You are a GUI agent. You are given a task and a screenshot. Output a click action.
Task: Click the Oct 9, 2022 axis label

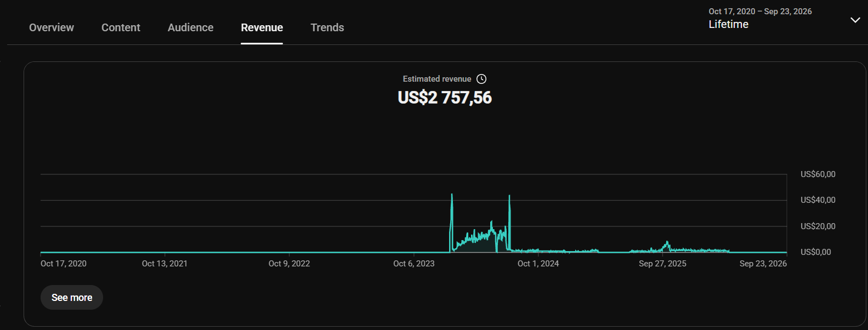click(x=289, y=264)
